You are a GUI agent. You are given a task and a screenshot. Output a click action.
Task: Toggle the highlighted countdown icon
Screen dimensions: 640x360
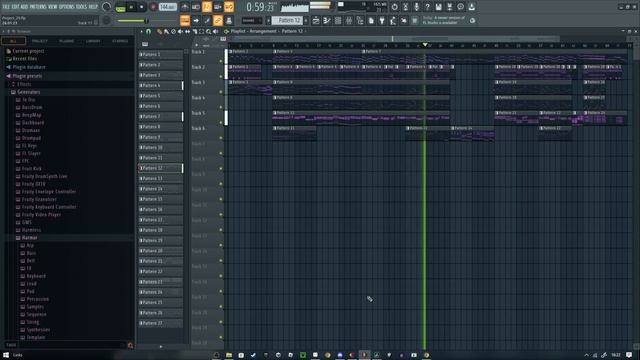point(207,7)
